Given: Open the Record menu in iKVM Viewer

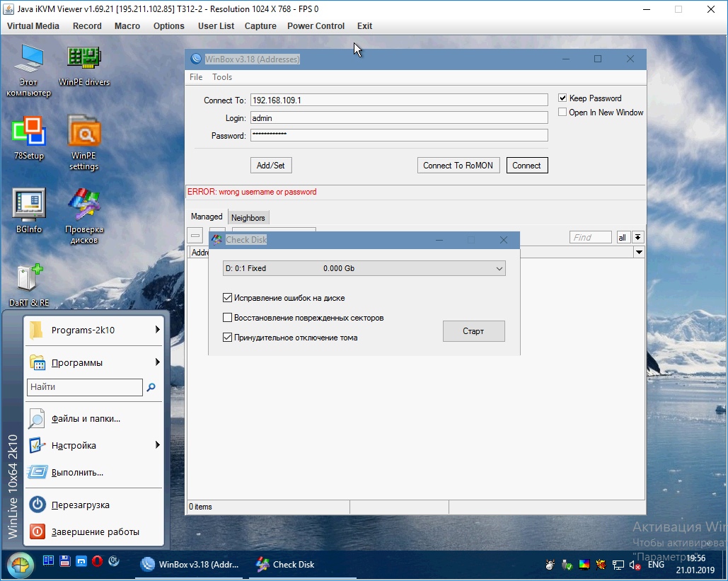Looking at the screenshot, I should (87, 26).
